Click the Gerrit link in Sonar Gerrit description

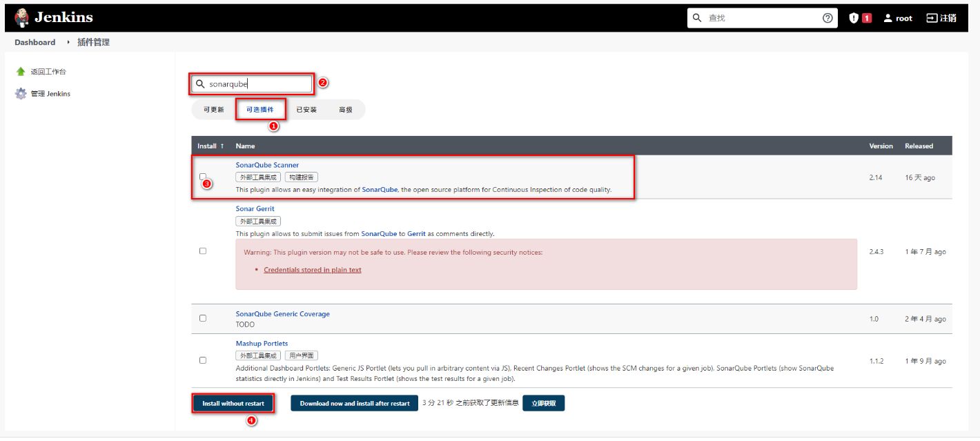point(416,233)
